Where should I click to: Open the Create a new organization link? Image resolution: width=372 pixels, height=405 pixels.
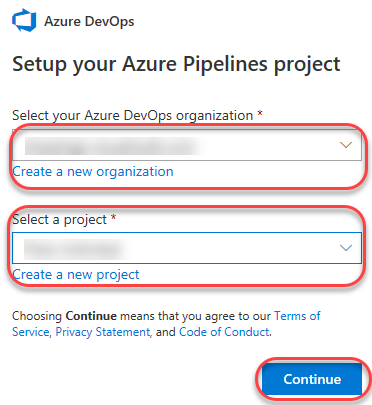(93, 172)
